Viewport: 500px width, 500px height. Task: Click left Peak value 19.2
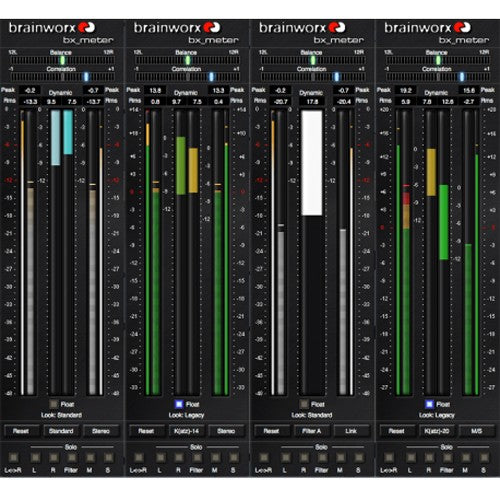406,90
